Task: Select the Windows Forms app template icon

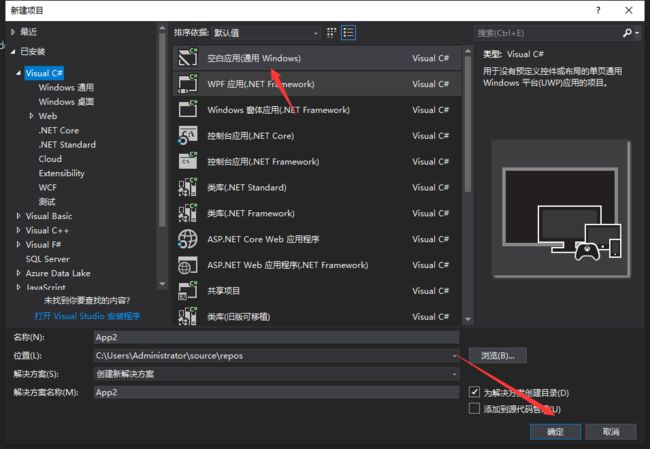Action: pyautogui.click(x=188, y=109)
